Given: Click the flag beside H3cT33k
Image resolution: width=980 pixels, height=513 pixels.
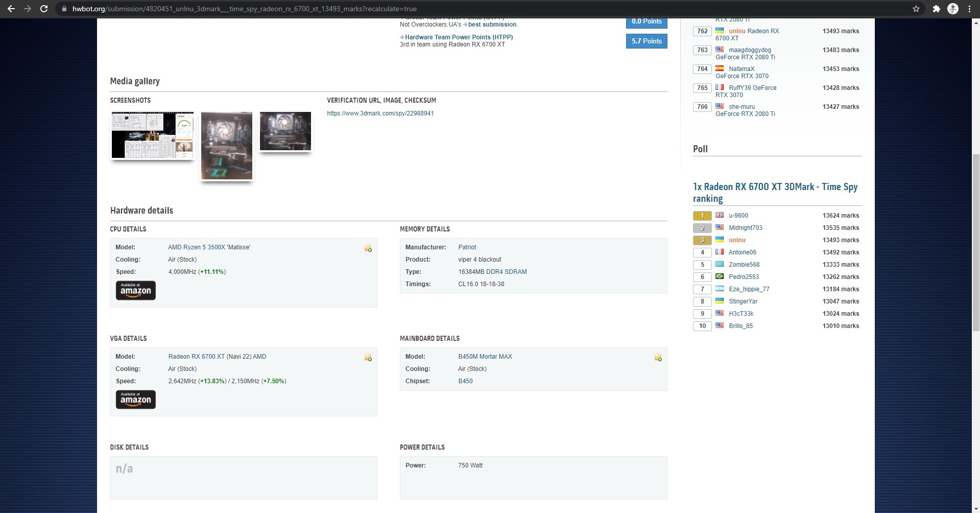Looking at the screenshot, I should coord(720,313).
